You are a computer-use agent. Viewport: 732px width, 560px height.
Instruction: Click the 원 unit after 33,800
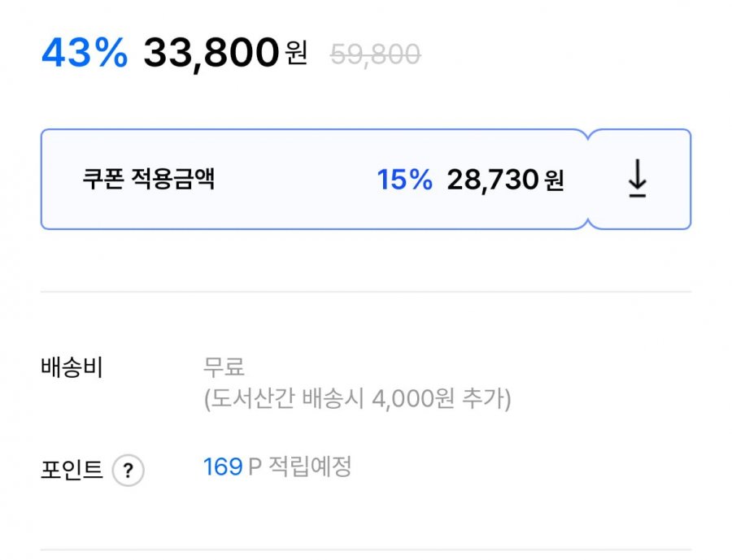click(x=296, y=54)
